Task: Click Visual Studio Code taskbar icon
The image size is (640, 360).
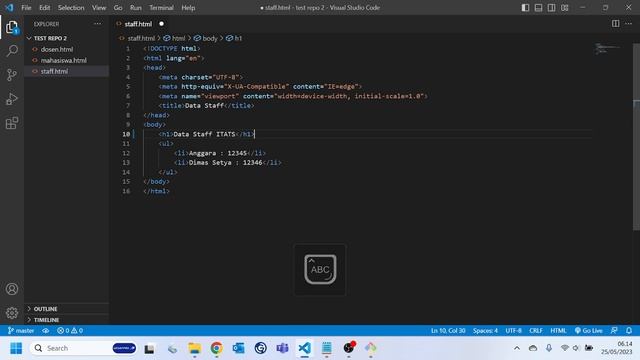Action: [x=304, y=348]
